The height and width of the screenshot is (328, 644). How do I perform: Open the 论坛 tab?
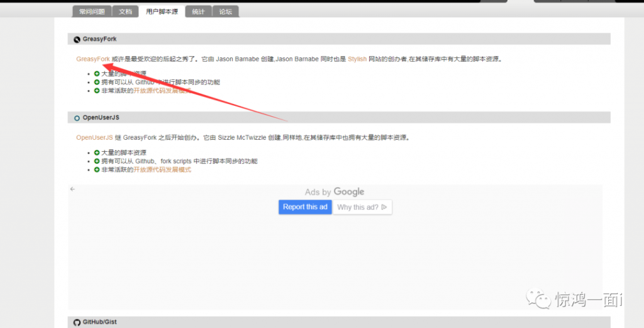point(225,11)
